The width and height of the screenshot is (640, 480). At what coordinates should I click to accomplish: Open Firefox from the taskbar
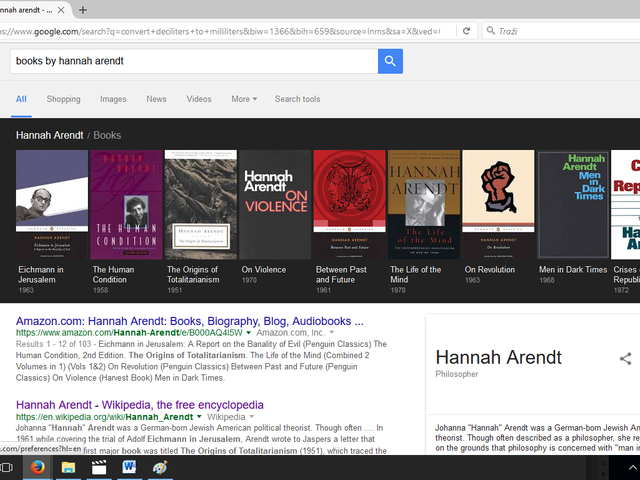coord(38,467)
